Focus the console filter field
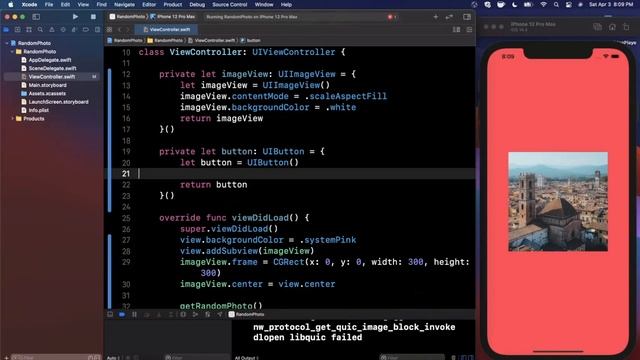640x360 pixels. tap(412, 358)
